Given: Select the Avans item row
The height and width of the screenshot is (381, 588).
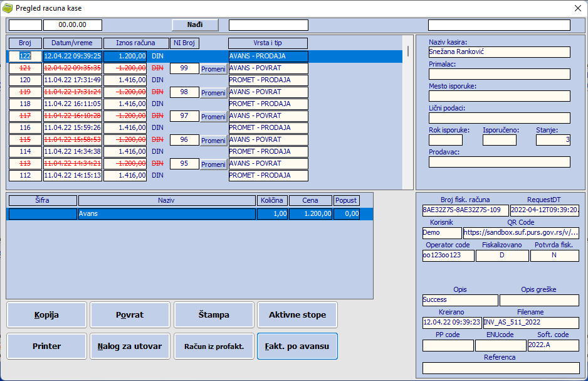Looking at the screenshot, I should tap(167, 214).
